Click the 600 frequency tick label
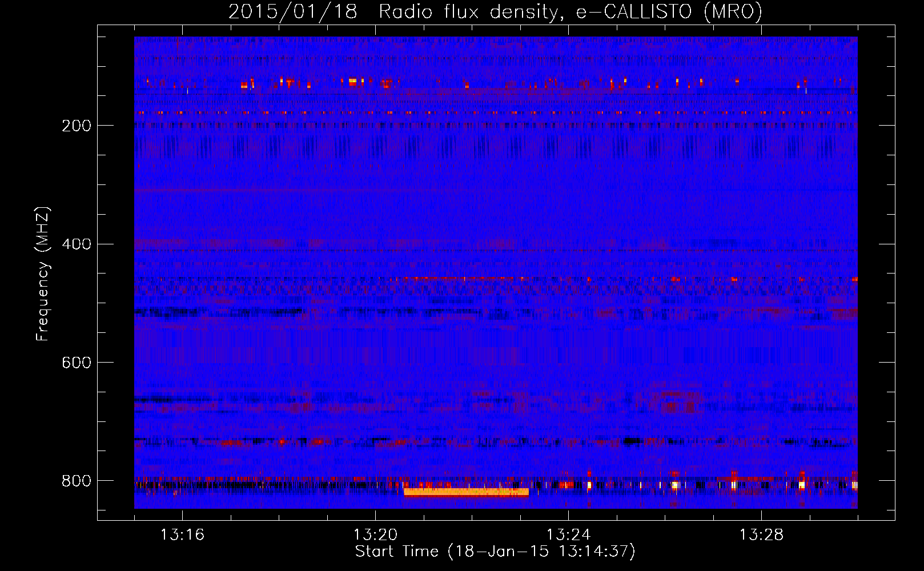The height and width of the screenshot is (571, 924). 77,363
